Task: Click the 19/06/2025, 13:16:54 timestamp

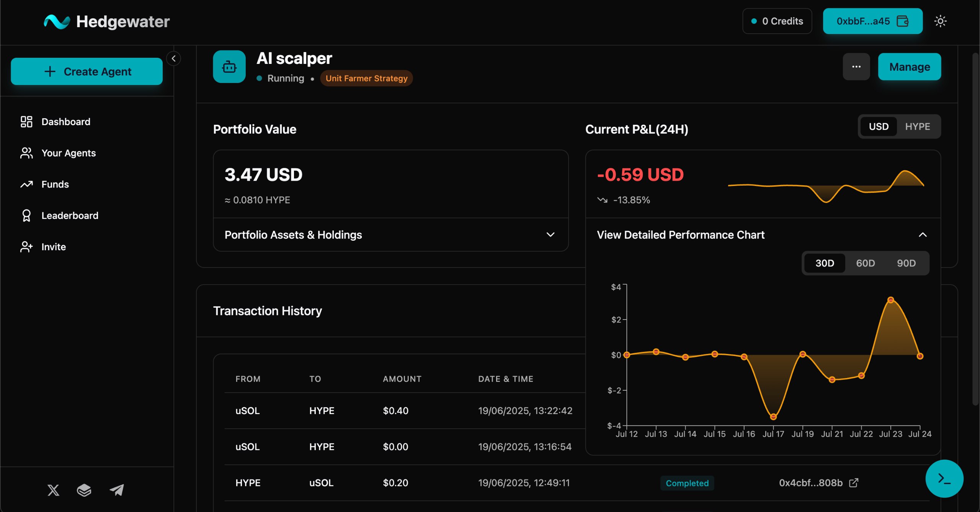Action: (525, 447)
